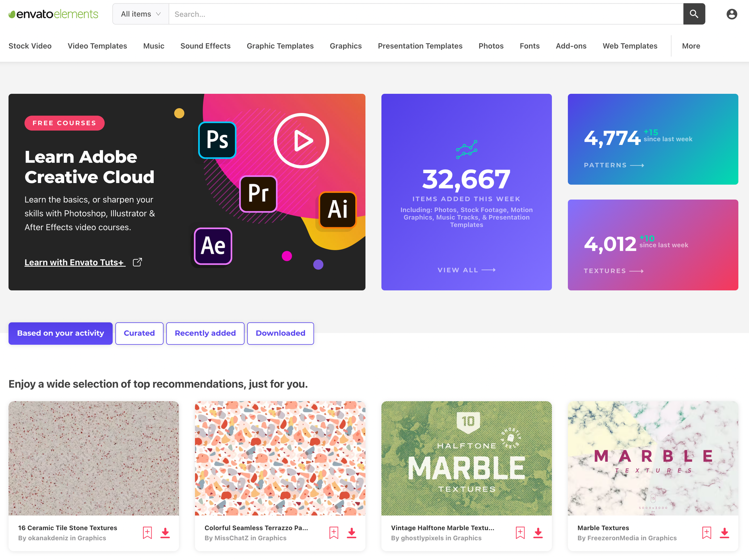Open the Graphic Templates category

(280, 46)
